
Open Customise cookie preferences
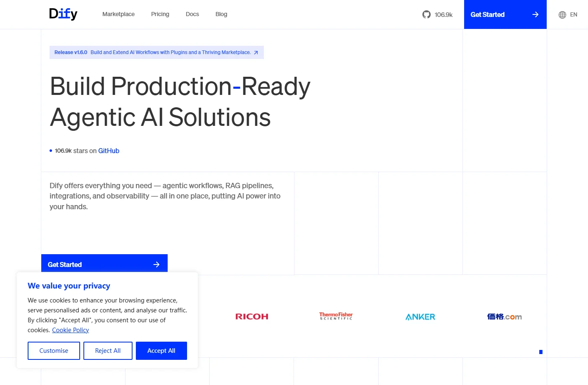click(x=54, y=351)
